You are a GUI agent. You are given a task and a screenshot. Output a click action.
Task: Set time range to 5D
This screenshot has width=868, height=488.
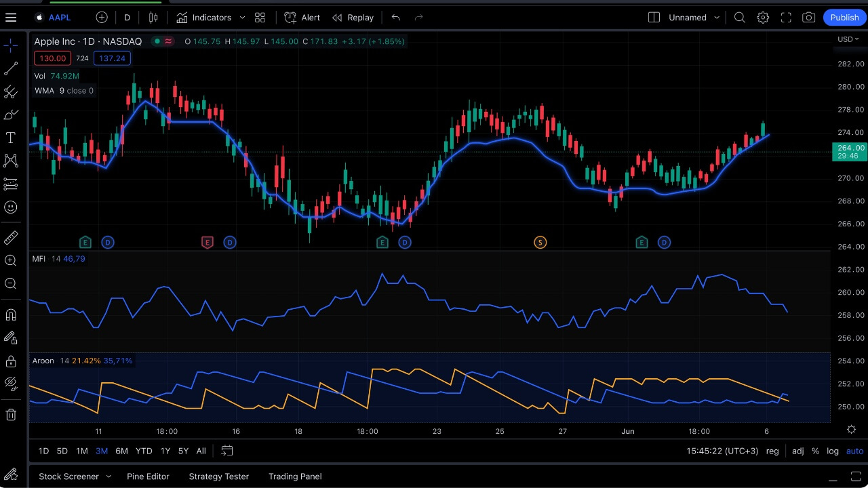coord(62,451)
